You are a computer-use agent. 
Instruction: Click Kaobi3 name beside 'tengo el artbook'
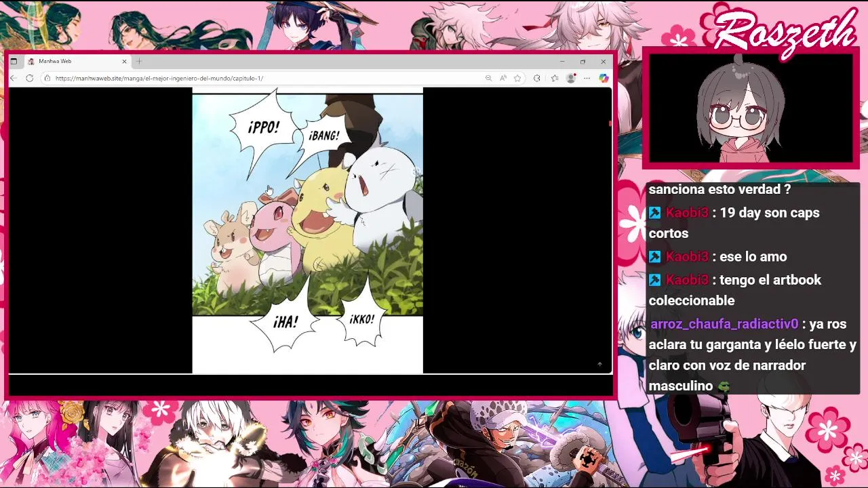click(687, 280)
